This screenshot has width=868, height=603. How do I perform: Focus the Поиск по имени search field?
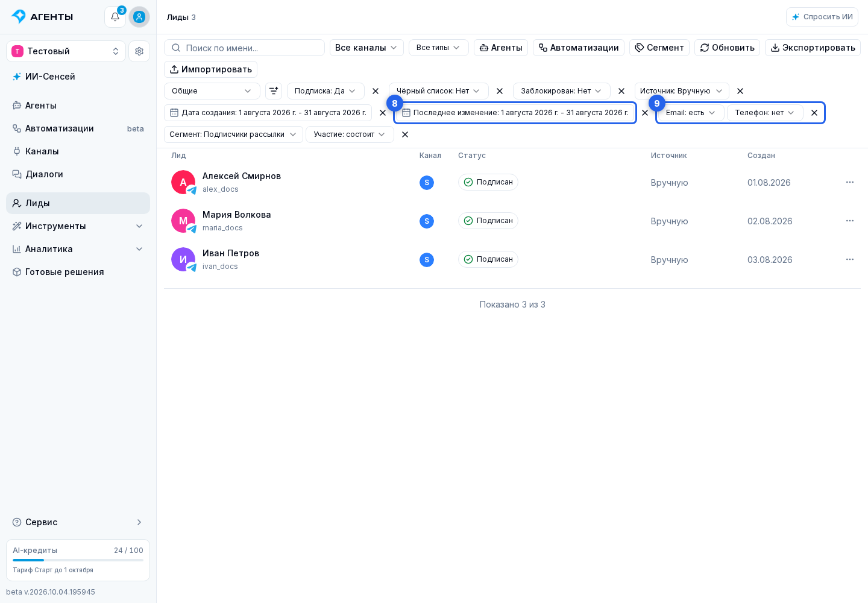tap(245, 48)
